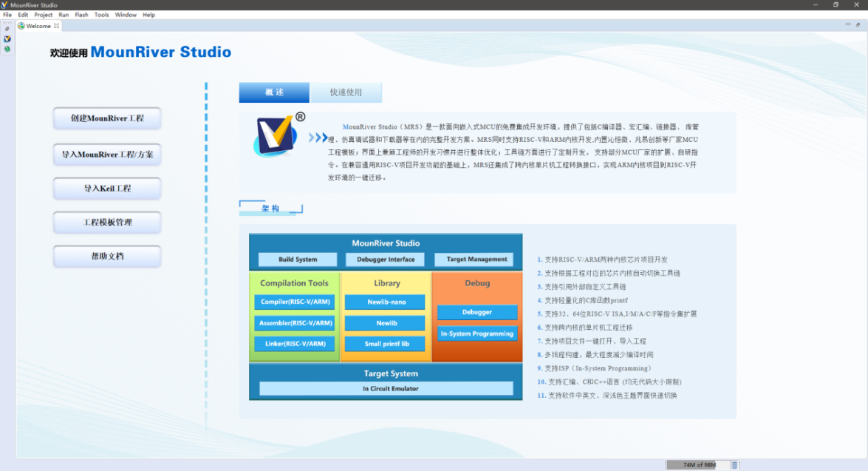Click the 工程模板管理 button

click(x=106, y=223)
